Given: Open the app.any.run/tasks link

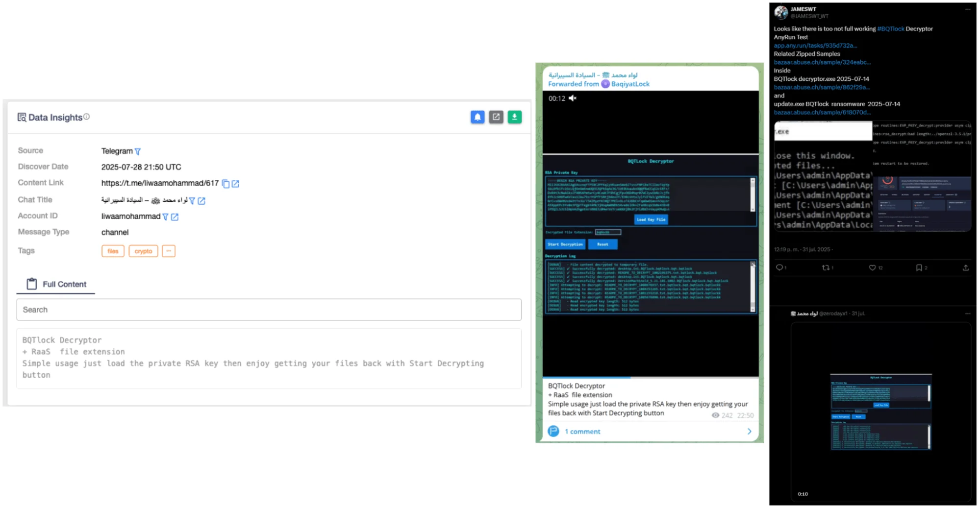Looking at the screenshot, I should pyautogui.click(x=815, y=46).
